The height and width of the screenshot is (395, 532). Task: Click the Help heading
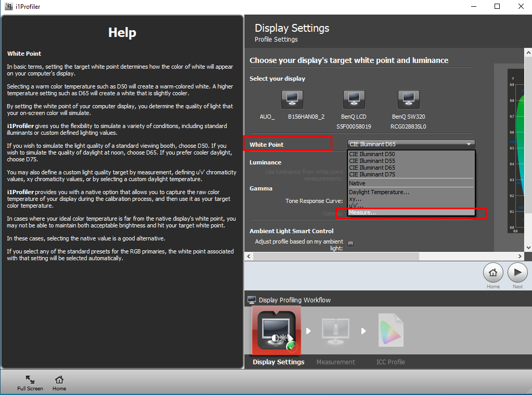click(122, 33)
